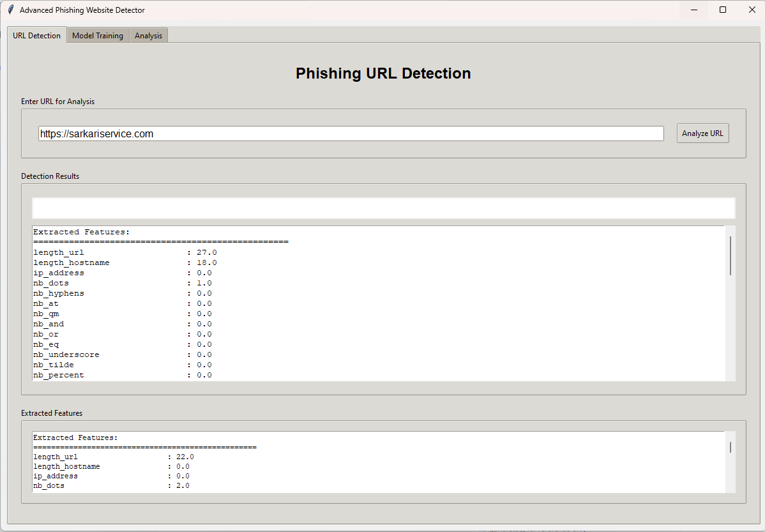Minimize the Phishing Detector window
Image resolution: width=765 pixels, height=532 pixels.
[x=693, y=10]
